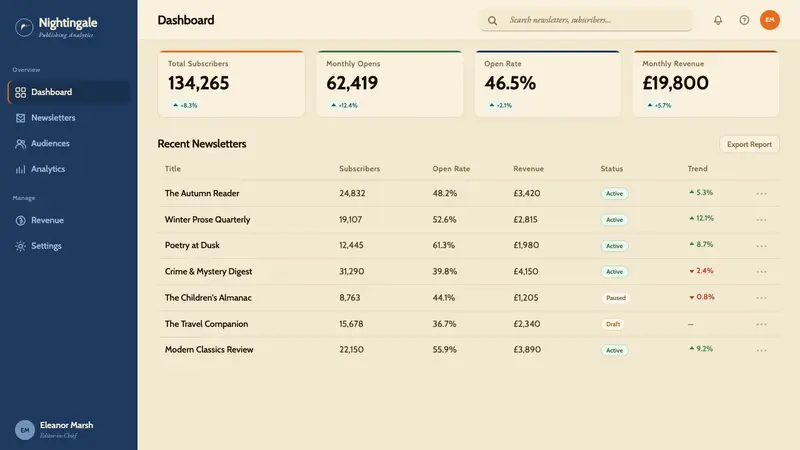
Task: Open more options for The Travel Companion
Action: click(x=762, y=324)
